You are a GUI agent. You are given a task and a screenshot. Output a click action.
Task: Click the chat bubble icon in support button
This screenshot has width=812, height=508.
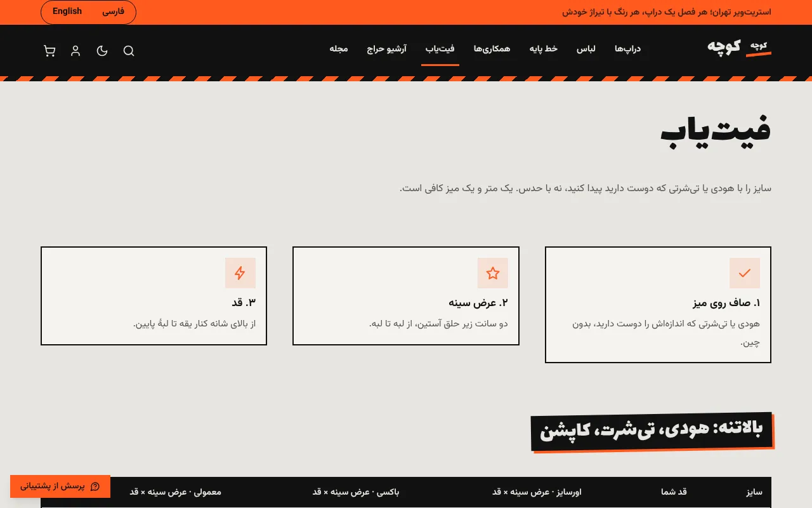pyautogui.click(x=95, y=486)
